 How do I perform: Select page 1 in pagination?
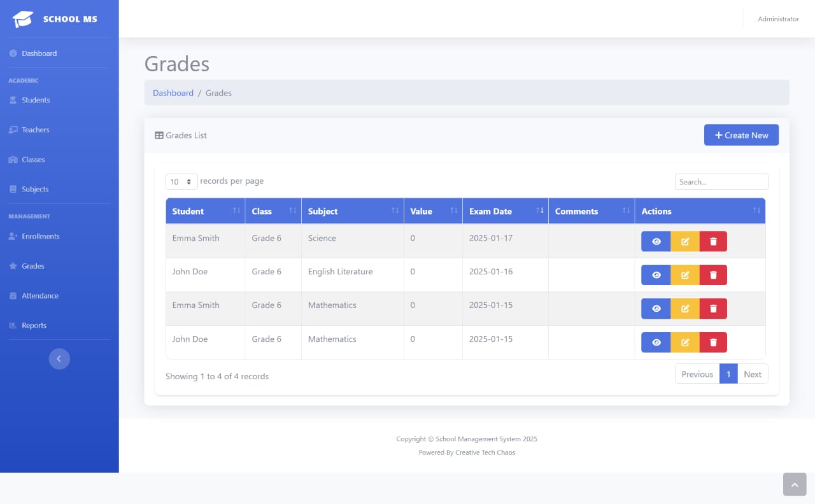click(x=728, y=374)
